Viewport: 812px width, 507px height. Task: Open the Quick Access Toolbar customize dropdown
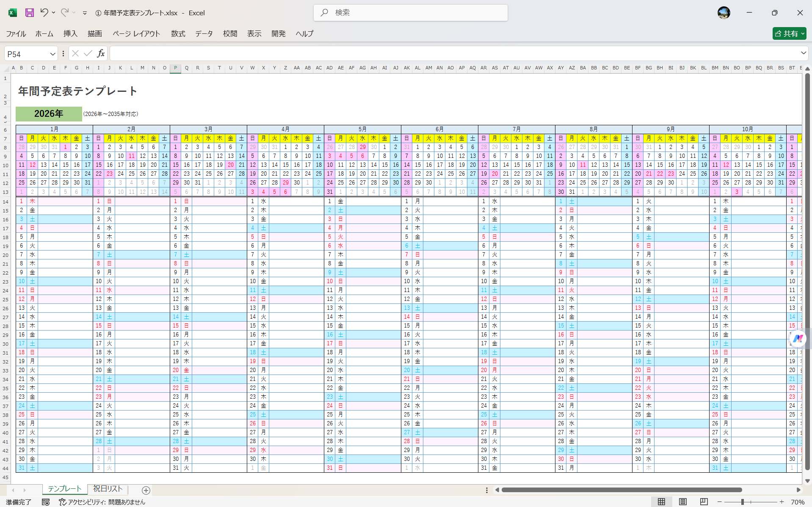pos(84,13)
